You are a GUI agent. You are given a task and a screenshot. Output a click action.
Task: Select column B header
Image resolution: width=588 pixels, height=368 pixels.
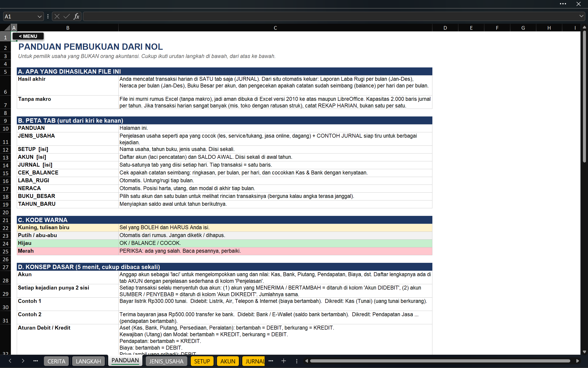point(68,28)
